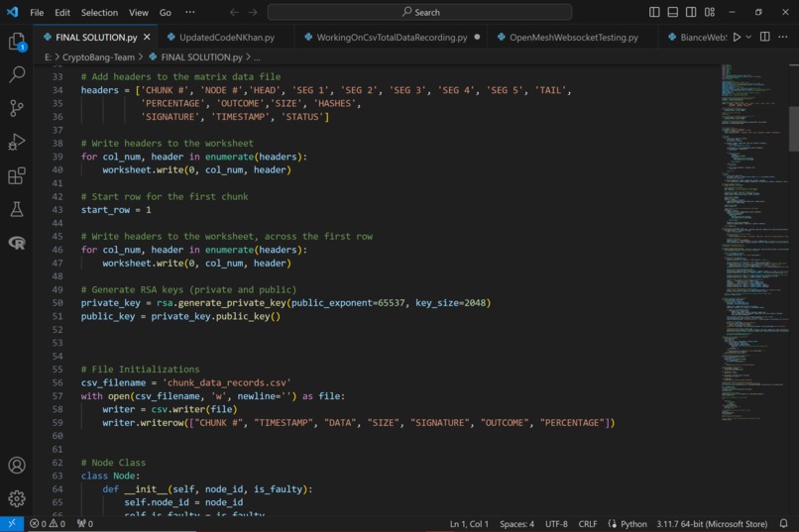
Task: Open the Accounts menu icon
Action: click(17, 466)
